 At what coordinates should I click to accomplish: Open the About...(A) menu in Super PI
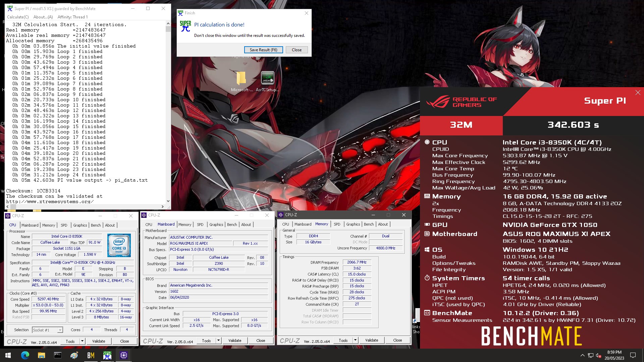(43, 17)
